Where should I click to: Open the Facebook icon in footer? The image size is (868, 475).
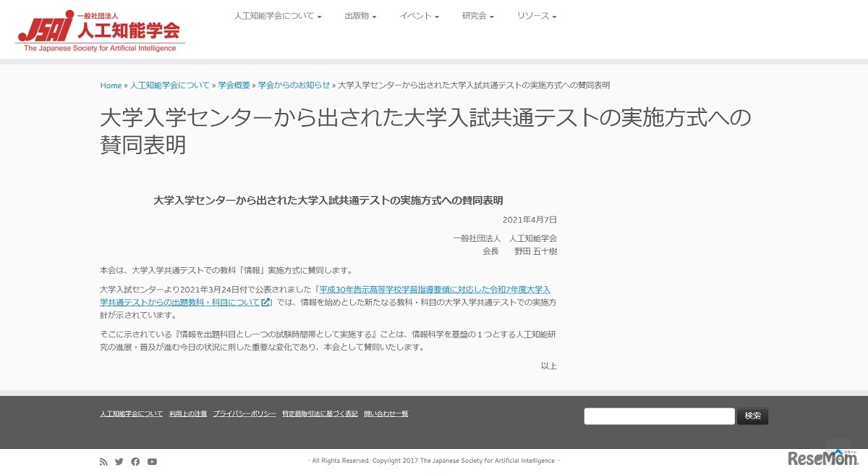[x=135, y=461]
